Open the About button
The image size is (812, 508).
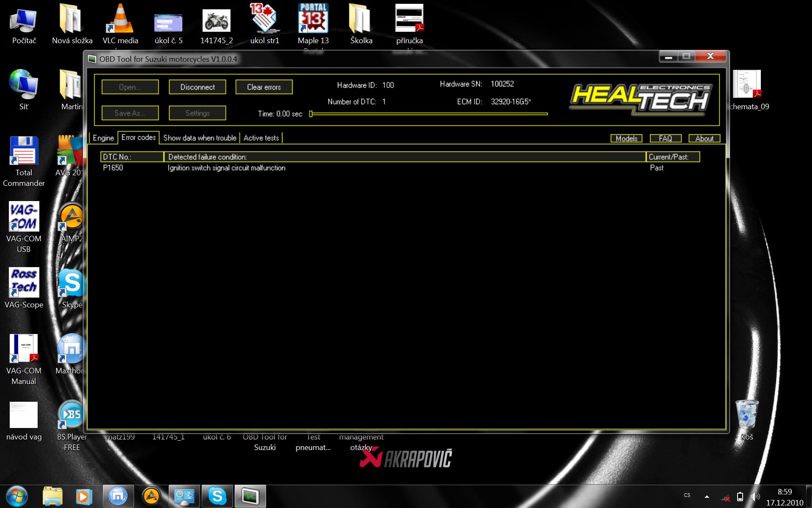704,138
